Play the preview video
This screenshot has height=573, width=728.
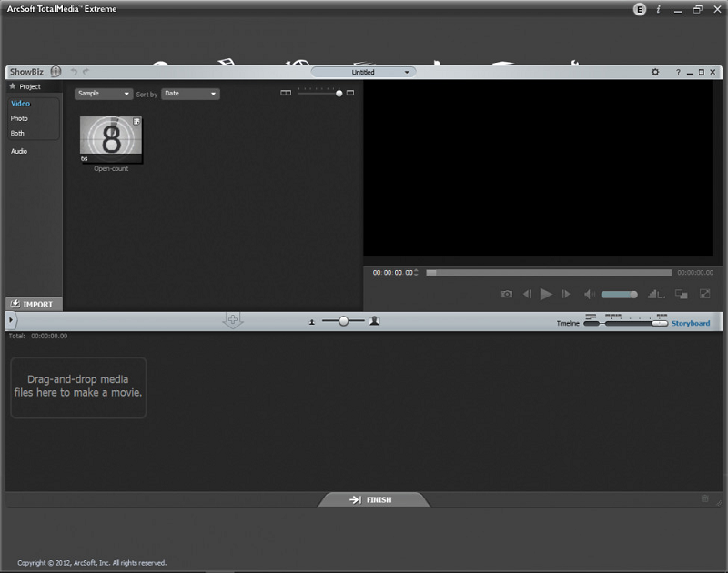point(546,294)
